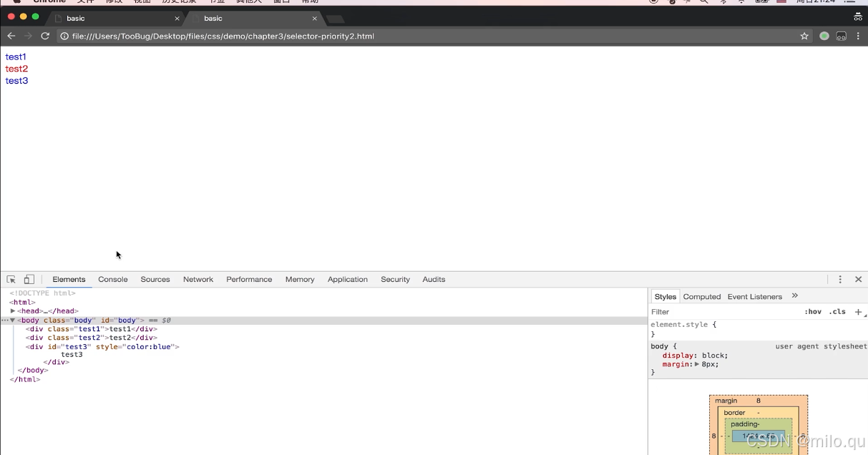
Task: Click the test3 text node in DOM
Action: [x=72, y=355]
